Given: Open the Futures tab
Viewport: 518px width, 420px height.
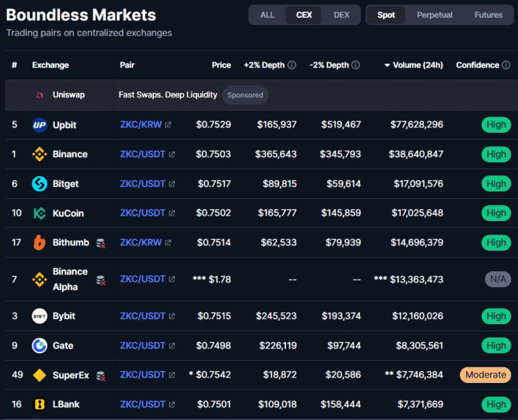Looking at the screenshot, I should (488, 15).
